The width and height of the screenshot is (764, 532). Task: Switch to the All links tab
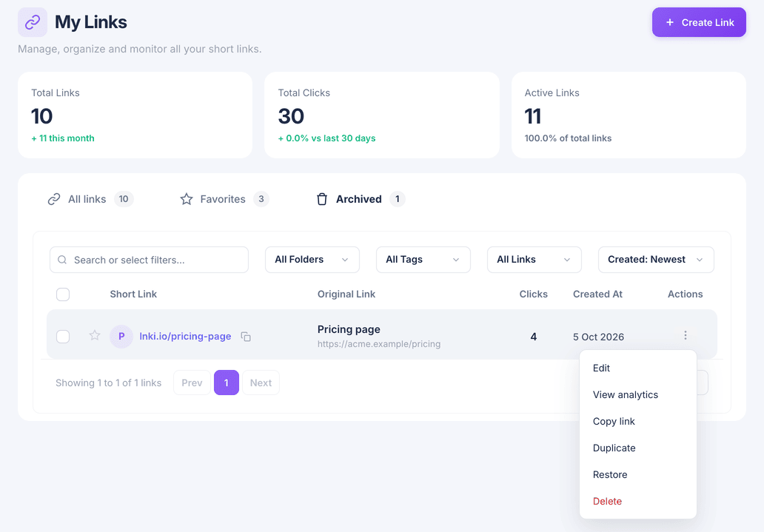point(90,199)
